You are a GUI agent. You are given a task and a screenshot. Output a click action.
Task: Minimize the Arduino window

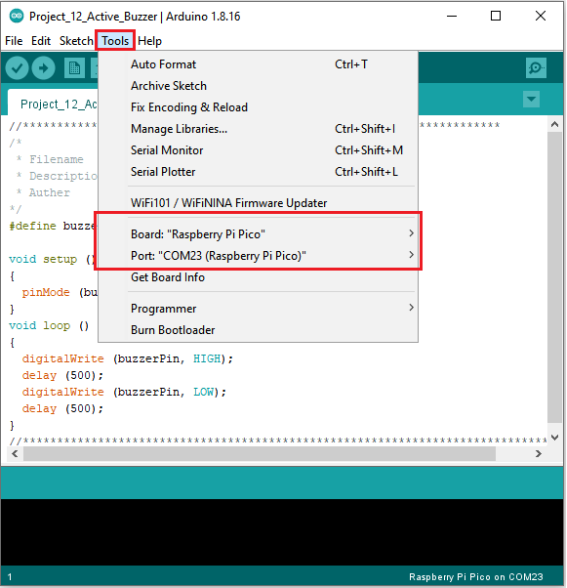pyautogui.click(x=452, y=16)
